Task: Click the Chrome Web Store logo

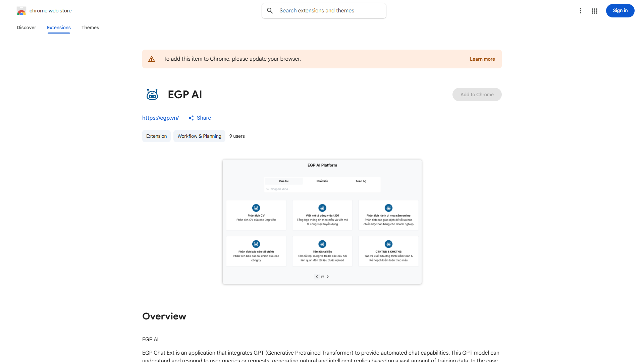Action: [21, 11]
